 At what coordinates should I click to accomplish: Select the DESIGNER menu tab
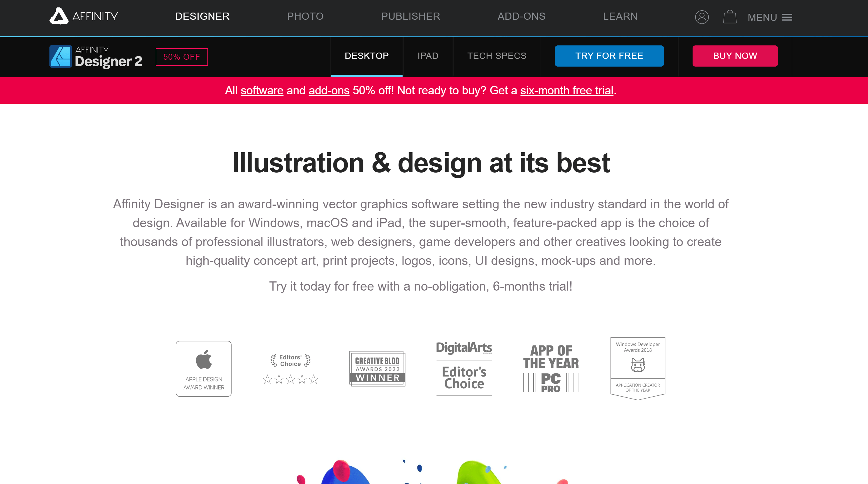pos(202,16)
